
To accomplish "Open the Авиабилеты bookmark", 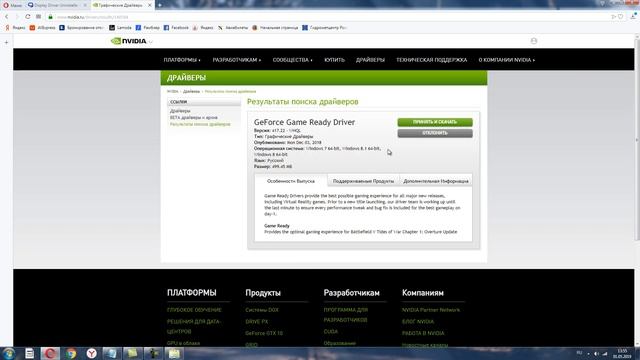I will click(233, 28).
